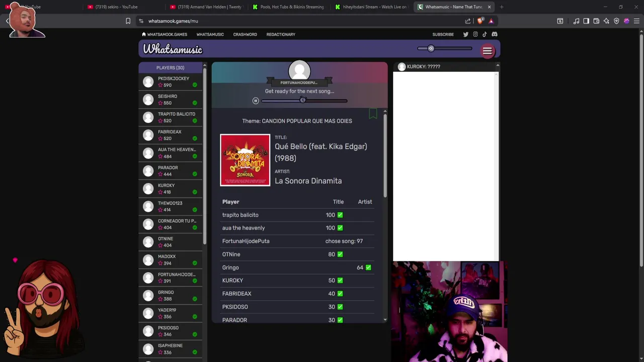Viewport: 644px width, 362px height.
Task: Switch to Pools, Hot Tubs & Bikinis tab
Action: 289,7
